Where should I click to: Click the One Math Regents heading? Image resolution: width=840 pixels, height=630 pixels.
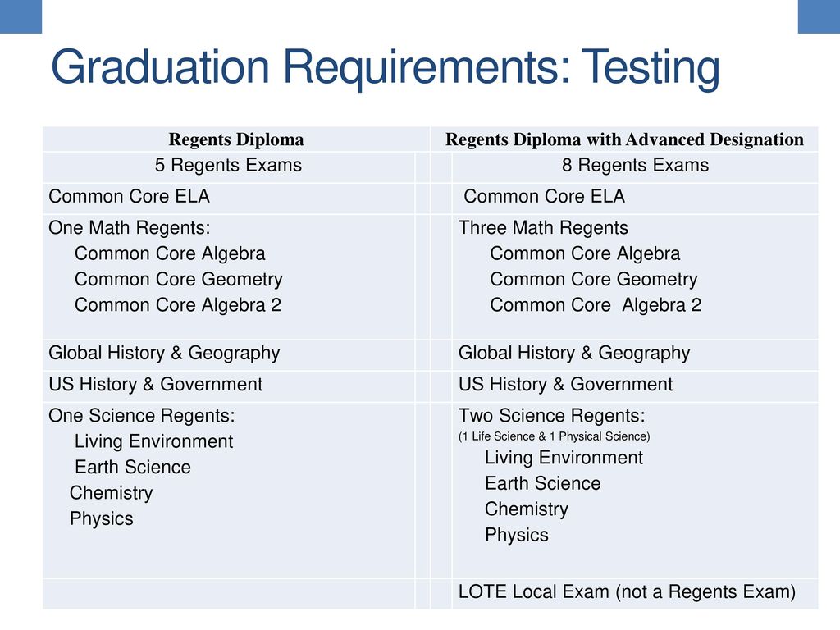[x=129, y=228]
